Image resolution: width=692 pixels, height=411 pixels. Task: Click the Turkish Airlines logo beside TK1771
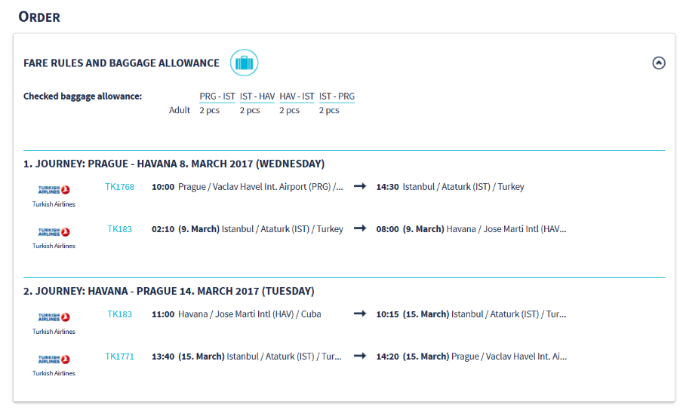(54, 358)
